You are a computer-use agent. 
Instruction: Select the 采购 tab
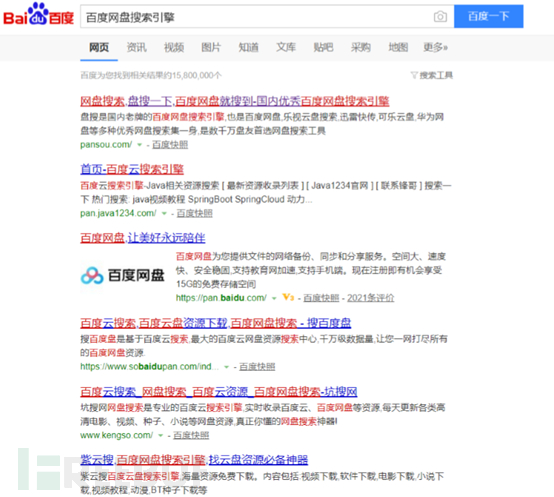(x=361, y=47)
